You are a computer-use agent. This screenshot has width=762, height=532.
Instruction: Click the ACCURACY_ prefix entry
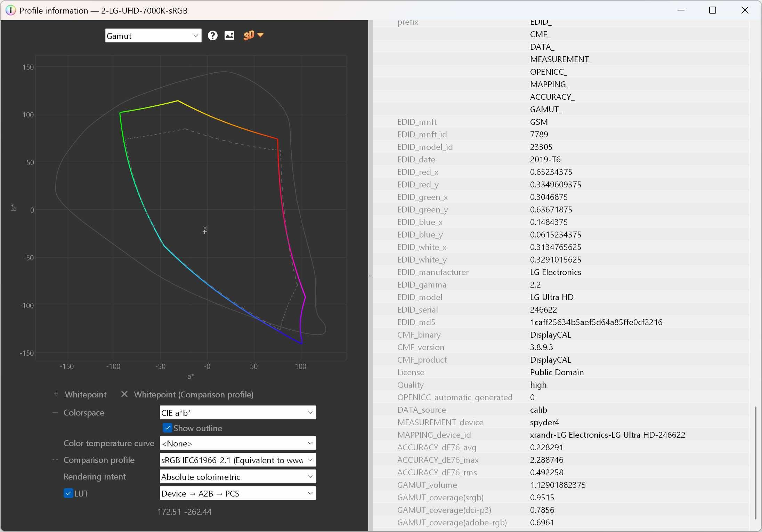coord(552,97)
